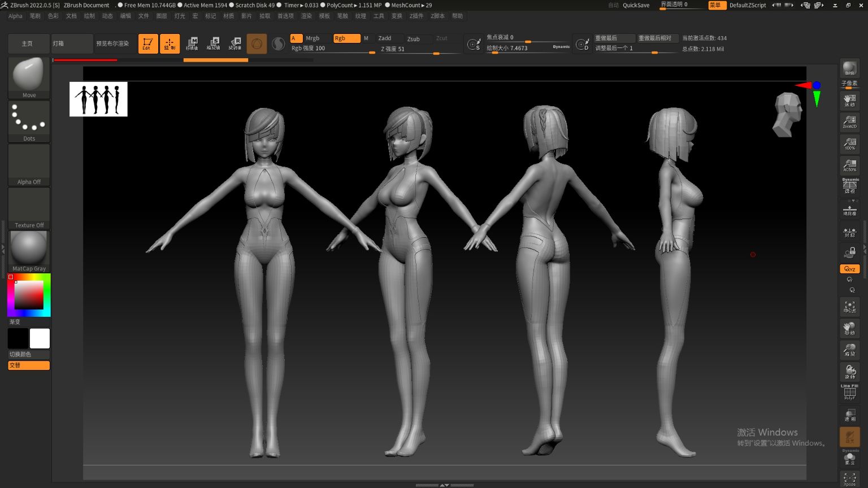
Task: Toggle Dynamic Perspective (透视) view
Action: pyautogui.click(x=849, y=186)
